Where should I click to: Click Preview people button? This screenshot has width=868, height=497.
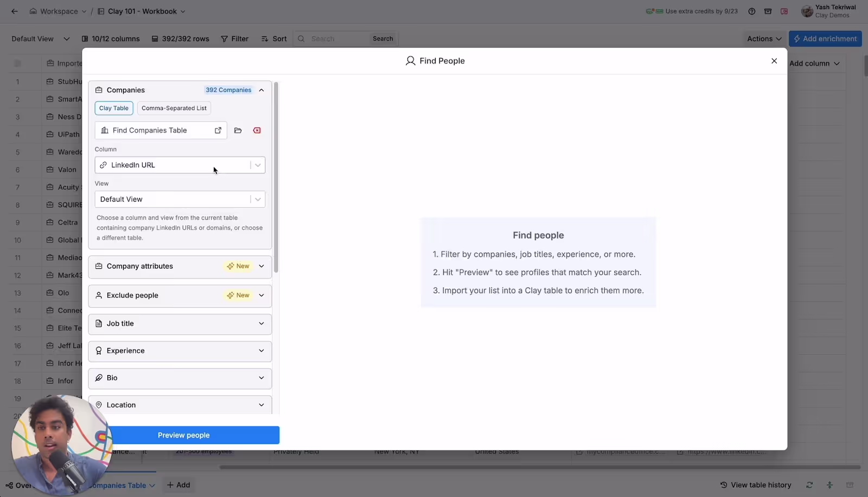click(184, 436)
